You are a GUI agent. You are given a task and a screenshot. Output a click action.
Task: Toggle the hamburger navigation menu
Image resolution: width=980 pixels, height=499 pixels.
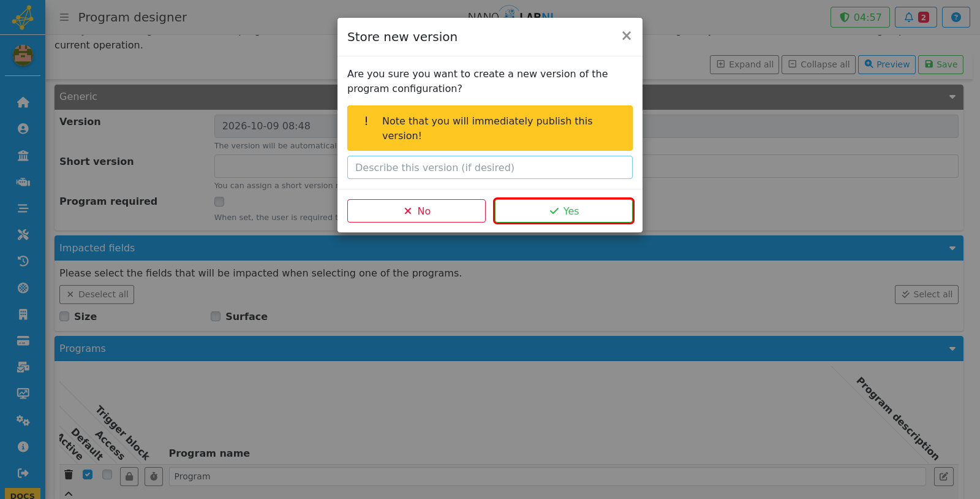[x=64, y=17]
